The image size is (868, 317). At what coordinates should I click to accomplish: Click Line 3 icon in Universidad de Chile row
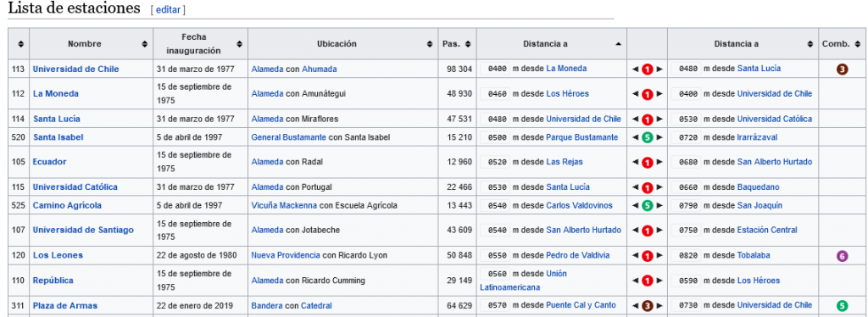click(x=842, y=70)
